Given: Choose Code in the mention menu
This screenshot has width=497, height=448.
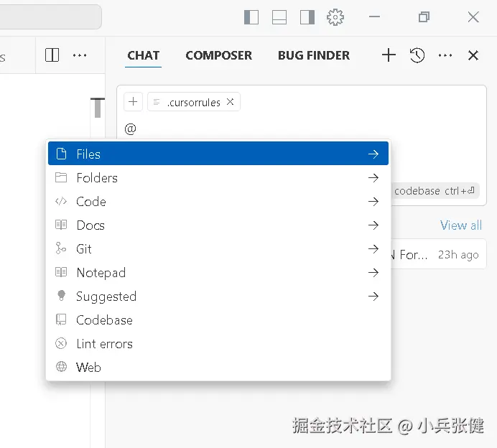Looking at the screenshot, I should click(218, 202).
